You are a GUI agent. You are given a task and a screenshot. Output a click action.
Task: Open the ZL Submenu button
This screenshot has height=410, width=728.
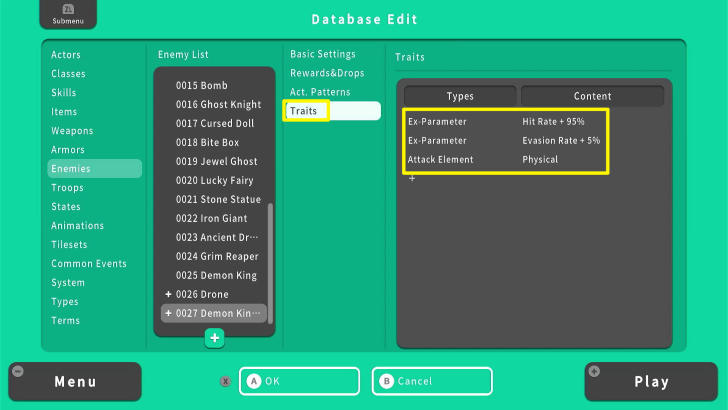pos(68,14)
